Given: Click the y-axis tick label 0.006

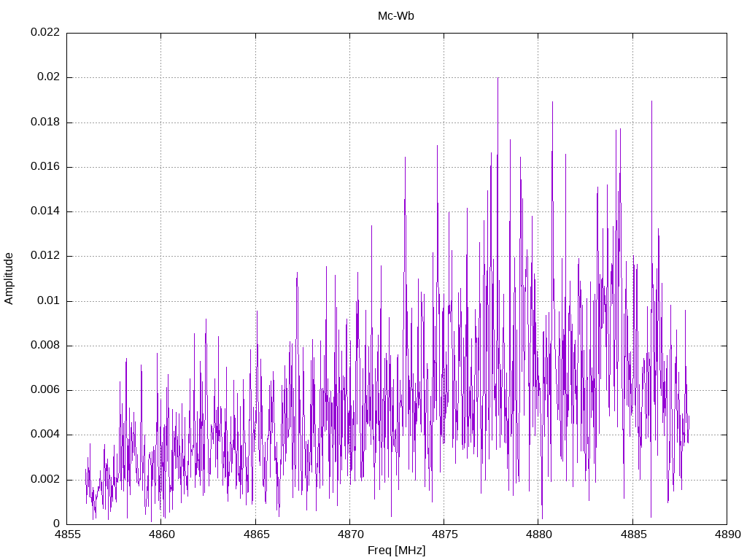Looking at the screenshot, I should 45,390.
